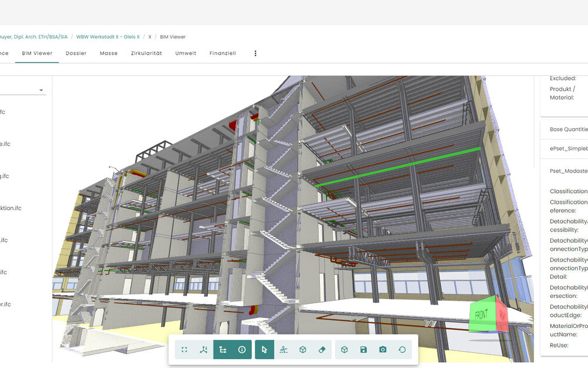This screenshot has height=368, width=588.
Task: Open the WBW Werkstadt X - Gleis X breadcrumb link
Action: coord(108,37)
